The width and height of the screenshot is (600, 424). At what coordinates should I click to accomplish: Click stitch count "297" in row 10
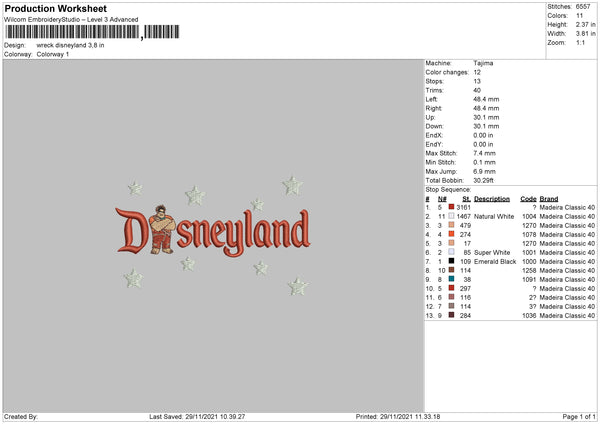tap(465, 289)
